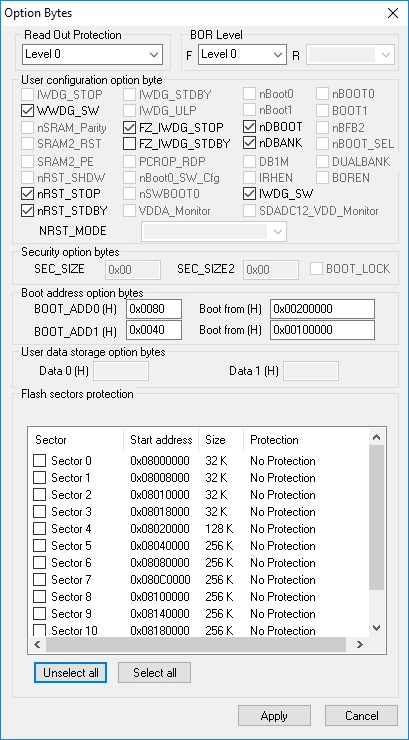The height and width of the screenshot is (740, 409).
Task: Select the Sector 7 checkbox
Action: point(40,580)
